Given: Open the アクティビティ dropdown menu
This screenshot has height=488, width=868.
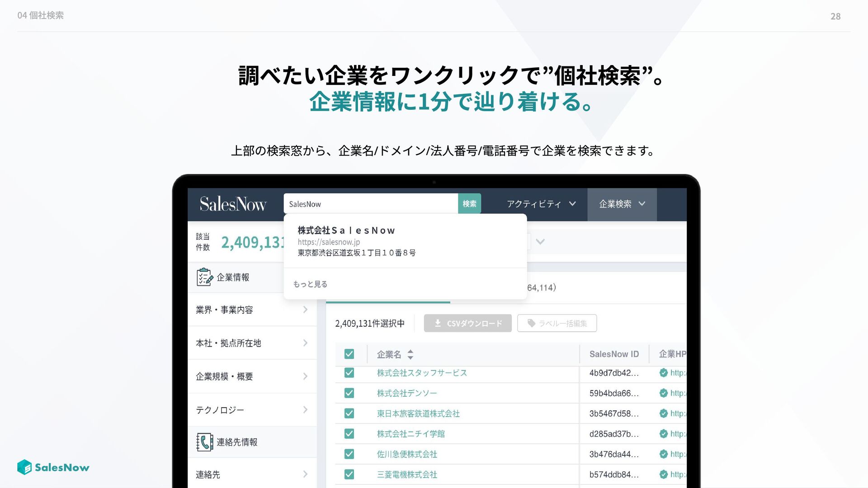Looking at the screenshot, I should pos(541,204).
